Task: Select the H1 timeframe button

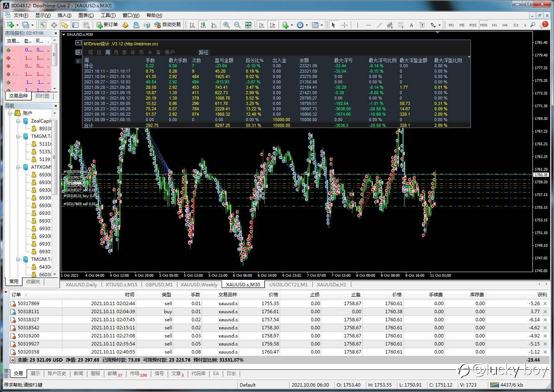Action: point(494,25)
